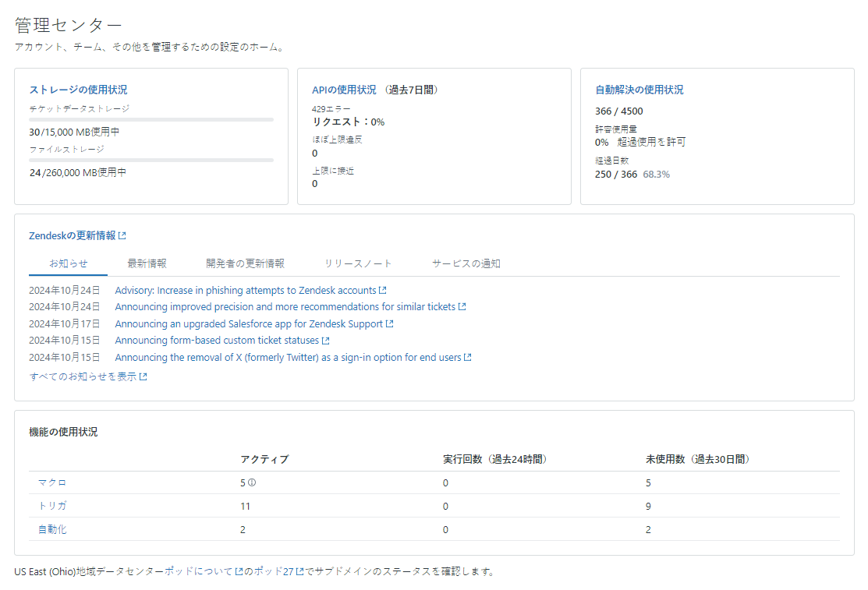868x590 pixels.
Task: Click the external link icon on the Salesforce app announcement
Action: (388, 323)
